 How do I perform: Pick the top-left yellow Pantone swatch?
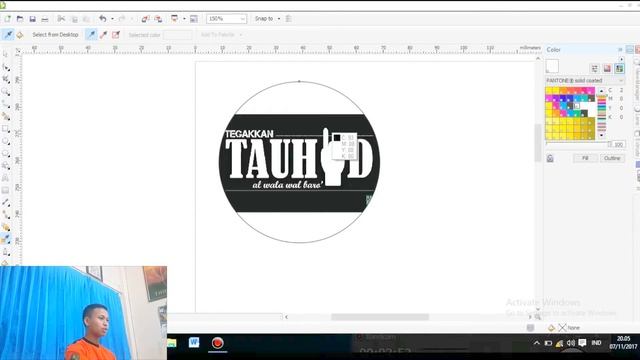point(549,91)
